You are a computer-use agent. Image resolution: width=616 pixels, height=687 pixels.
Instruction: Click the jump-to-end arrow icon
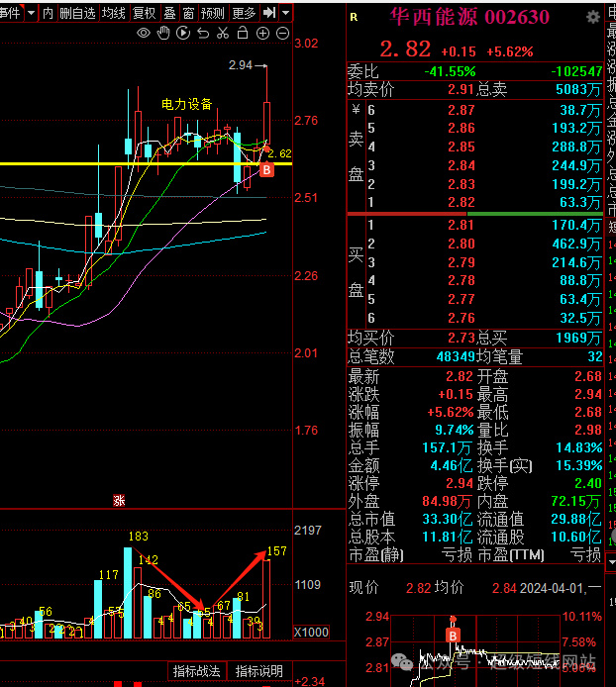269,13
